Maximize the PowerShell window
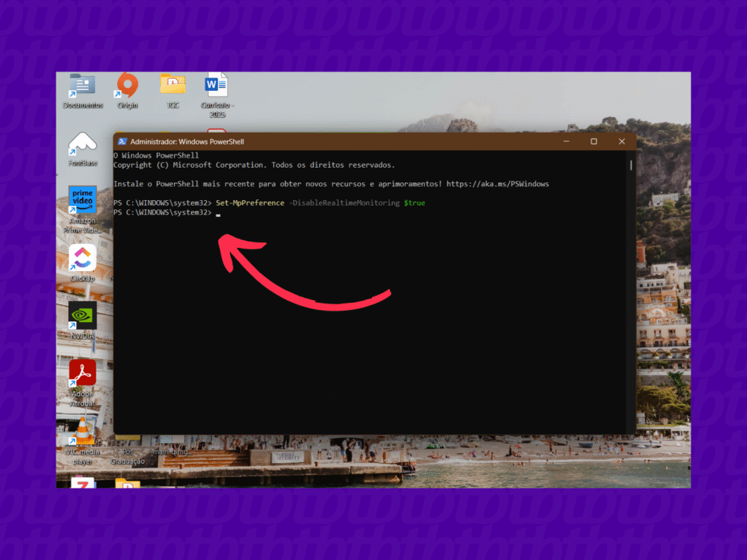 [x=593, y=142]
